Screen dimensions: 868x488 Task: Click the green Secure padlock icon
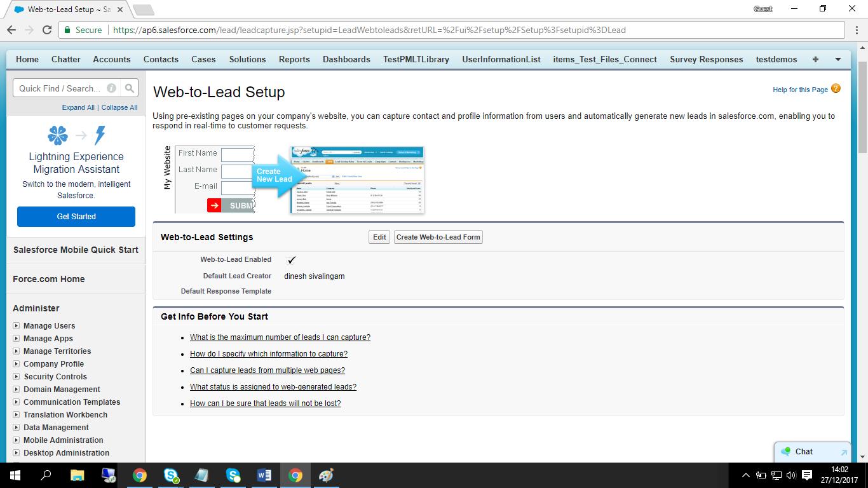[67, 30]
